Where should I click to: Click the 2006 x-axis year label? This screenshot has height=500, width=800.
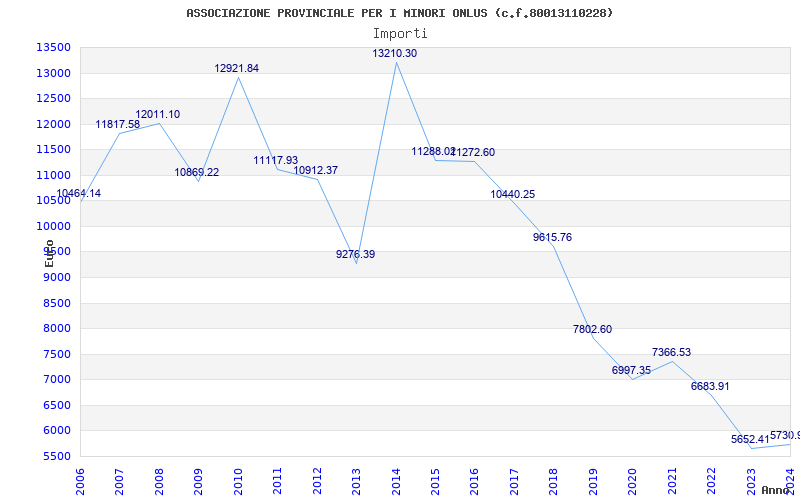pyautogui.click(x=80, y=481)
